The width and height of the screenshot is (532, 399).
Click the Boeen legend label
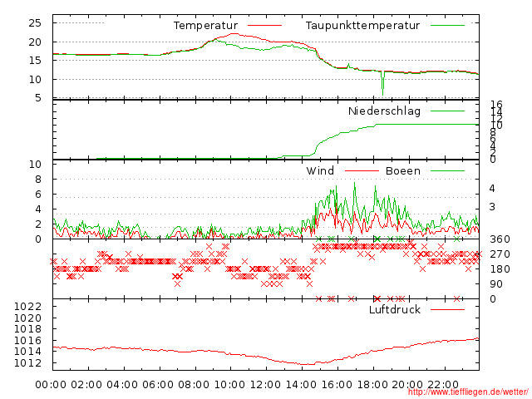click(x=402, y=170)
